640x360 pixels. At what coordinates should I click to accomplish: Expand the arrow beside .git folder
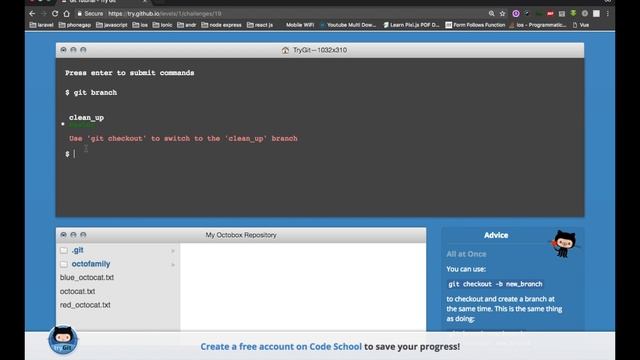173,251
